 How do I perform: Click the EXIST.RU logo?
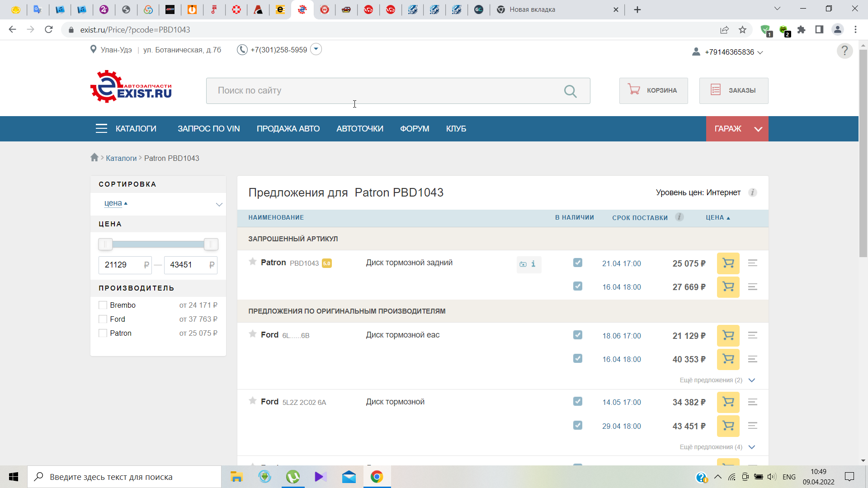click(131, 87)
